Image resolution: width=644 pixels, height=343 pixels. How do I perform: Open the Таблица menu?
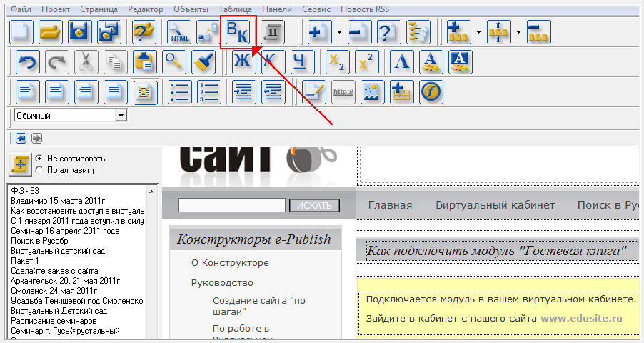[x=236, y=9]
